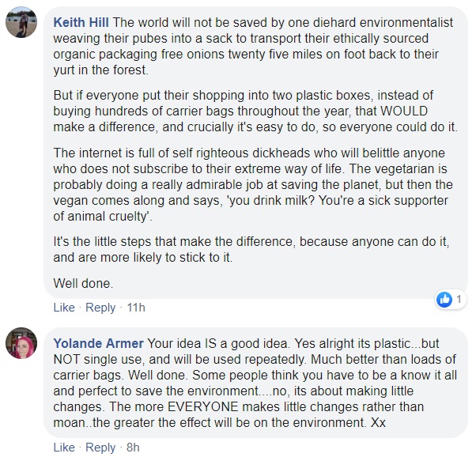The height and width of the screenshot is (457, 476).
Task: Like Keith Hill's comment
Action: point(63,308)
